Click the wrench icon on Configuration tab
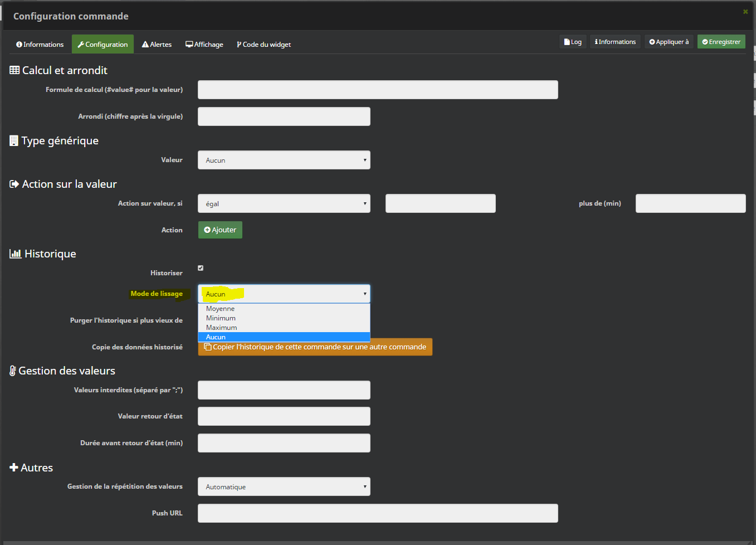The height and width of the screenshot is (545, 756). pos(81,45)
